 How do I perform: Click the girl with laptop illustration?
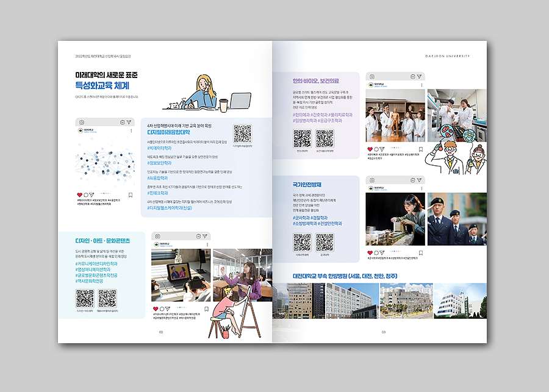[207, 93]
